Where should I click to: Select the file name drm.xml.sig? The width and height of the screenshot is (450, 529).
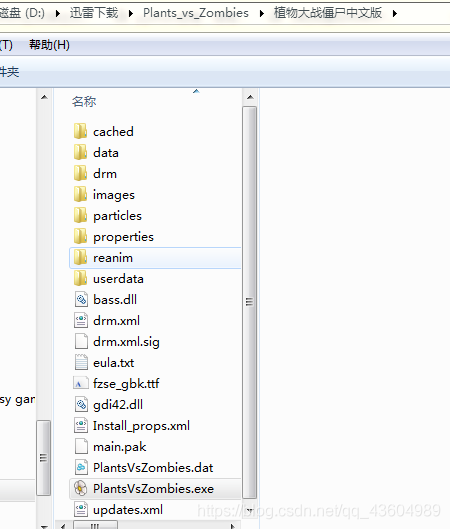[x=126, y=342]
